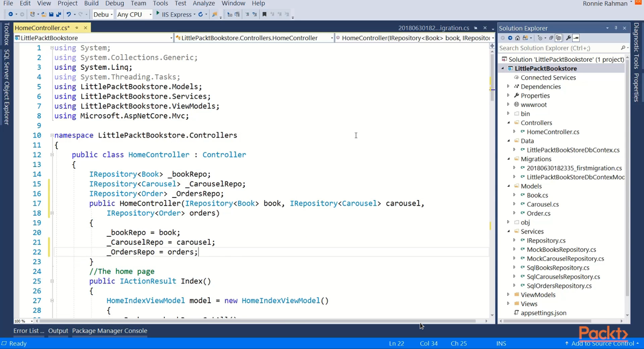Click the Save All toolbar icon
Screen dimensions: 644x349
click(x=58, y=14)
